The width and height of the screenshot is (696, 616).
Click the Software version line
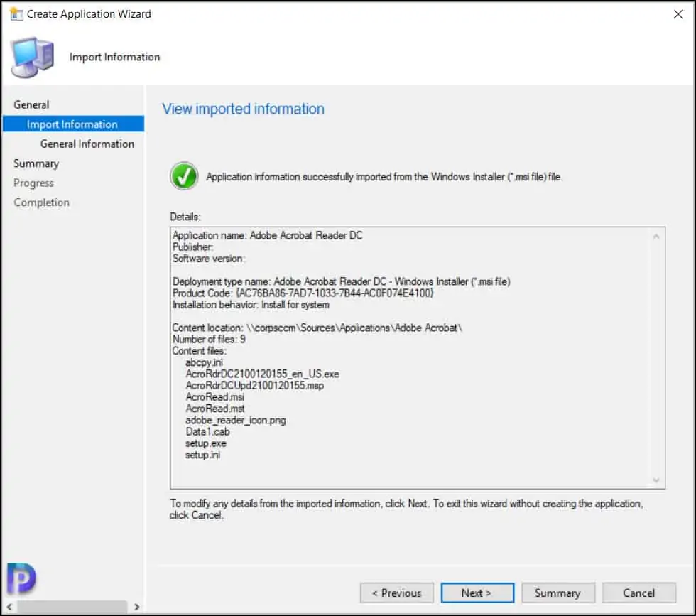pos(209,259)
